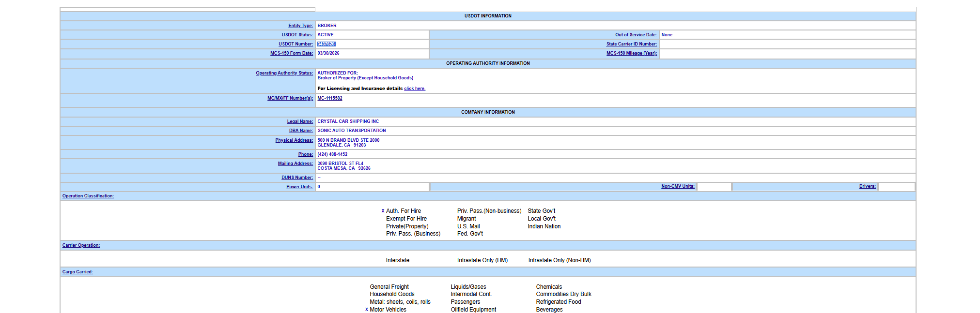Click the Household Goods cargo entry
Image resolution: width=980 pixels, height=313 pixels.
(x=392, y=294)
